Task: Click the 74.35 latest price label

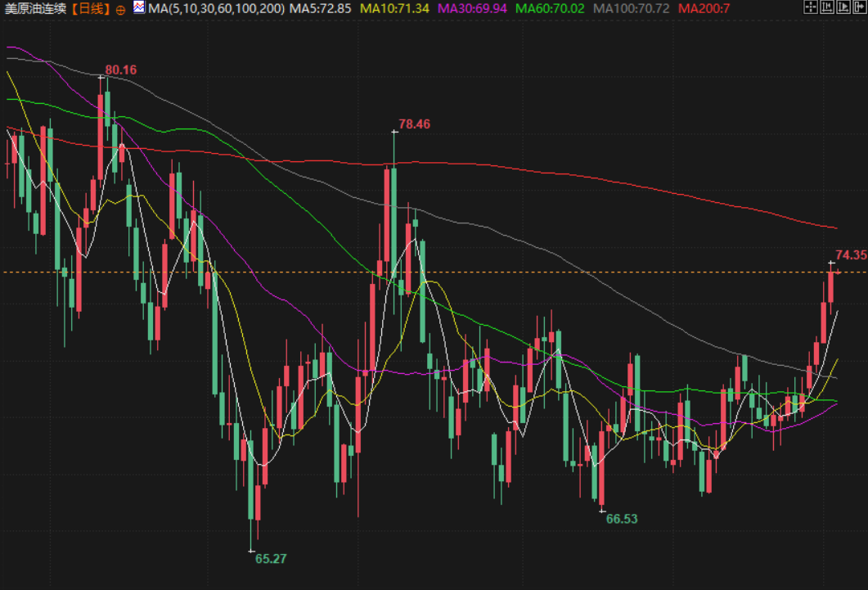Action: [850, 255]
